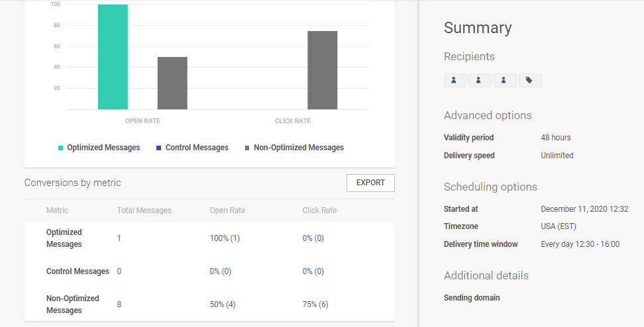
Task: Toggle Control Messages legend item
Action: tap(191, 148)
